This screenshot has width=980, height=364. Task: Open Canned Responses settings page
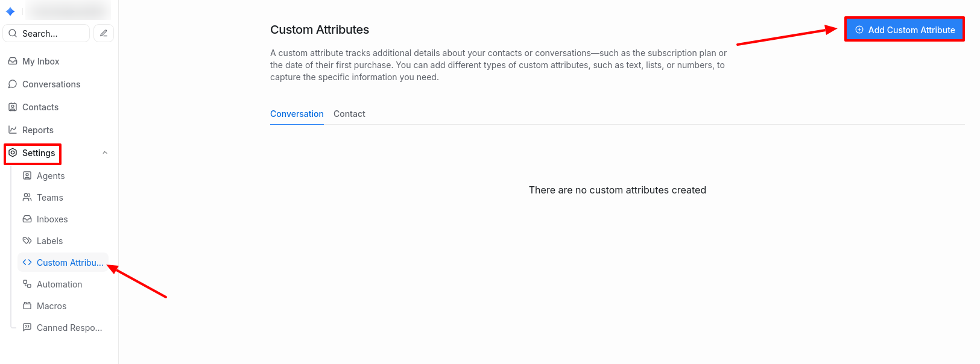tap(69, 328)
